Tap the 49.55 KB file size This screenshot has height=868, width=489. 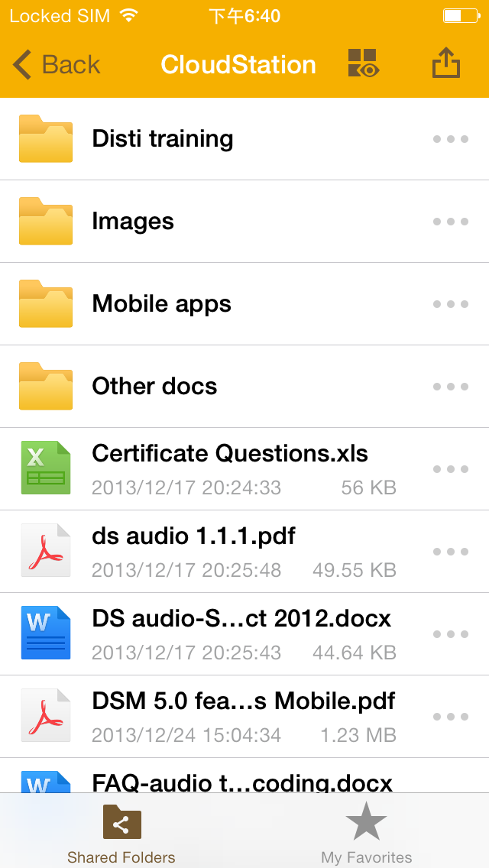(x=355, y=570)
